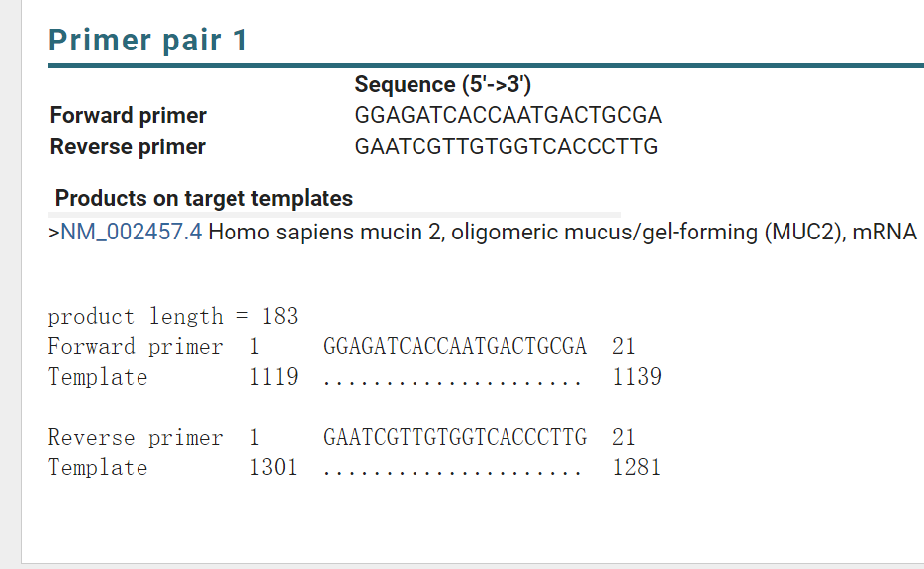Click the monospace Forward primer alignment label
The image size is (924, 569).
(x=136, y=347)
